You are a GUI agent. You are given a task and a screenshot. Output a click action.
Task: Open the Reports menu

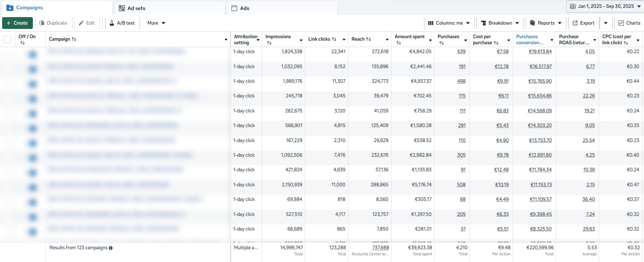(x=545, y=23)
